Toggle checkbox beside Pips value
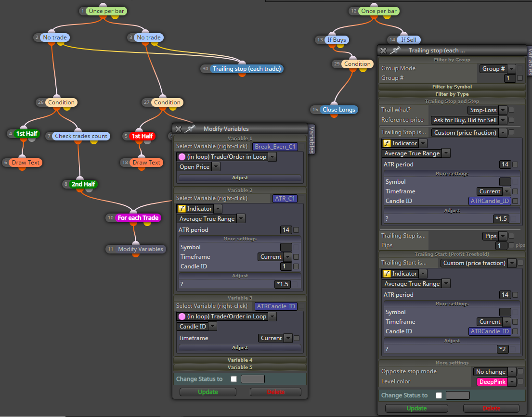 pyautogui.click(x=511, y=245)
